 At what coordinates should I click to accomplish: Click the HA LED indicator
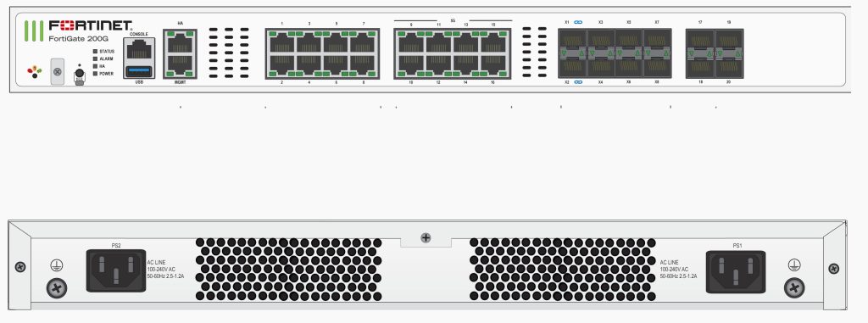click(x=95, y=65)
